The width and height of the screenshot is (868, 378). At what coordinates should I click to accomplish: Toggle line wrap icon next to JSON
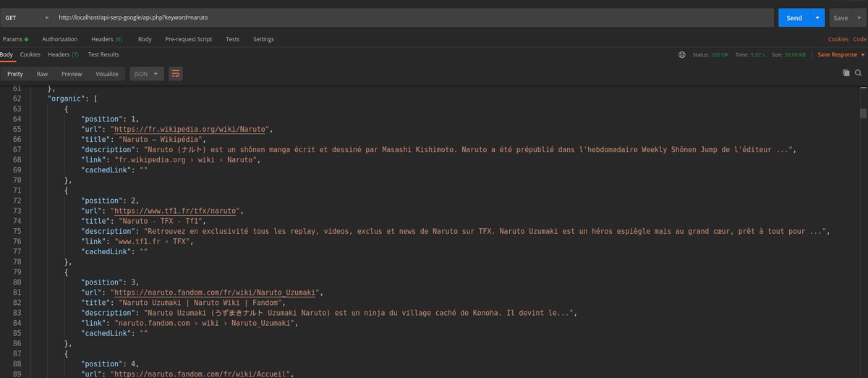(x=176, y=74)
